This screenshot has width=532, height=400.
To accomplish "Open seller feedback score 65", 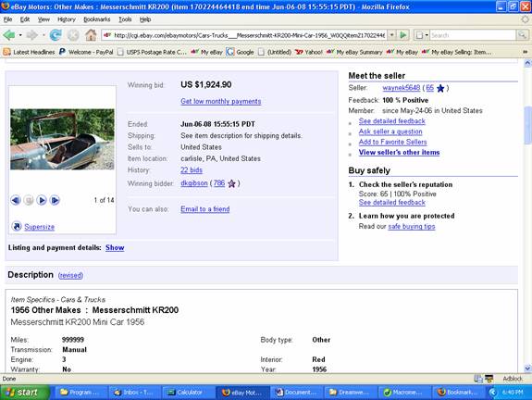I will 430,88.
